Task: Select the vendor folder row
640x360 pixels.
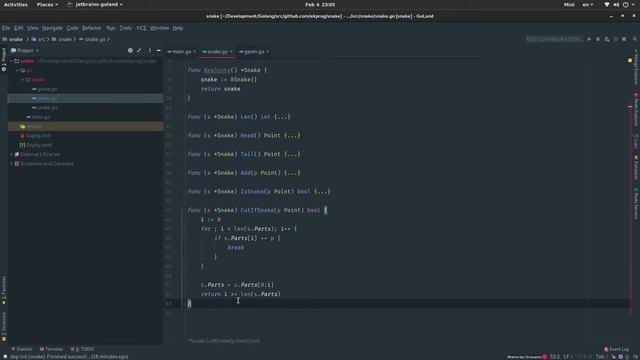Action: 86,127
